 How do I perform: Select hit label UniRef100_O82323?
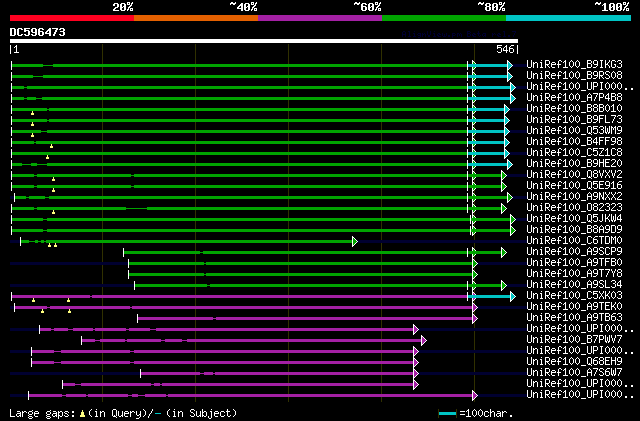pyautogui.click(x=574, y=208)
